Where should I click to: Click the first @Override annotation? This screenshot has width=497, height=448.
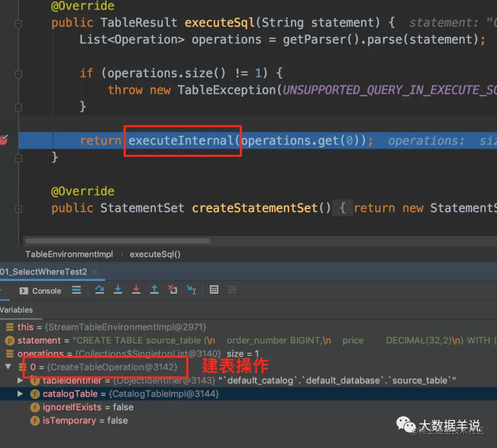(x=82, y=6)
